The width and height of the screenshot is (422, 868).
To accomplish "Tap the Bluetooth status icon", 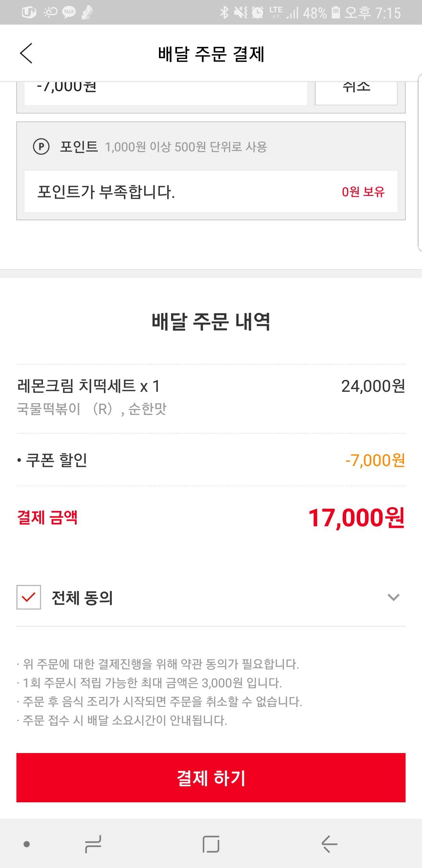I will click(224, 13).
